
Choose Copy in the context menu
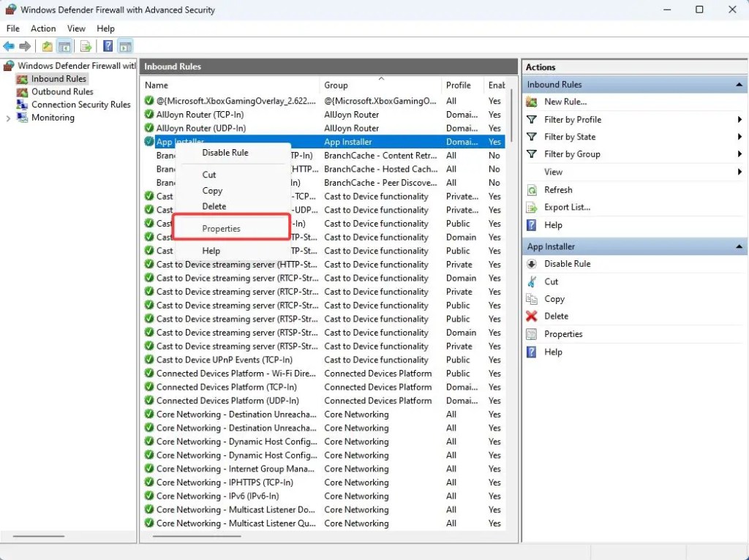click(x=212, y=191)
